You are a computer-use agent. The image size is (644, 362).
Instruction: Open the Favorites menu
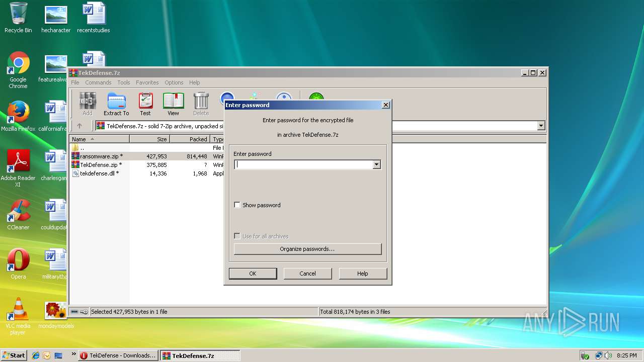[x=147, y=82]
